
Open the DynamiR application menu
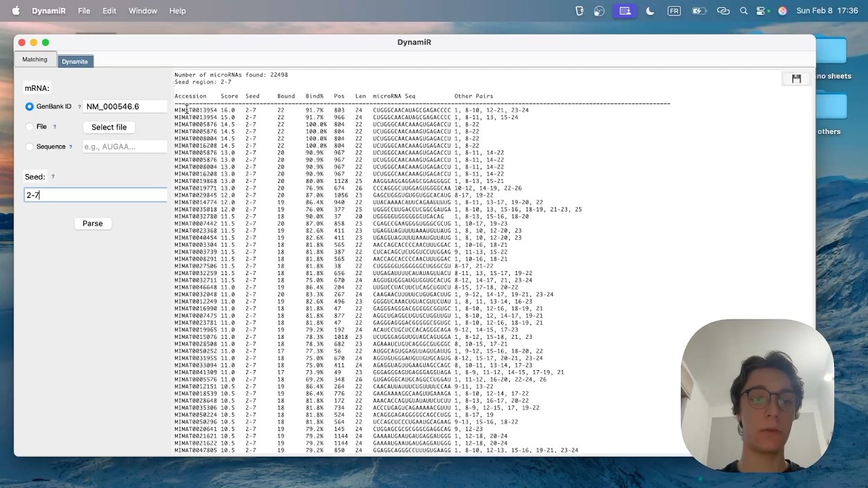[49, 11]
